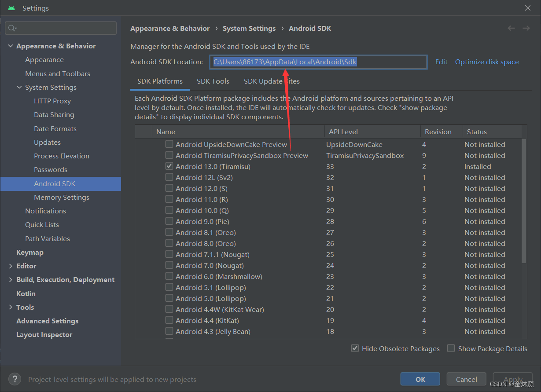Switch to SDK Tools tab

point(213,81)
